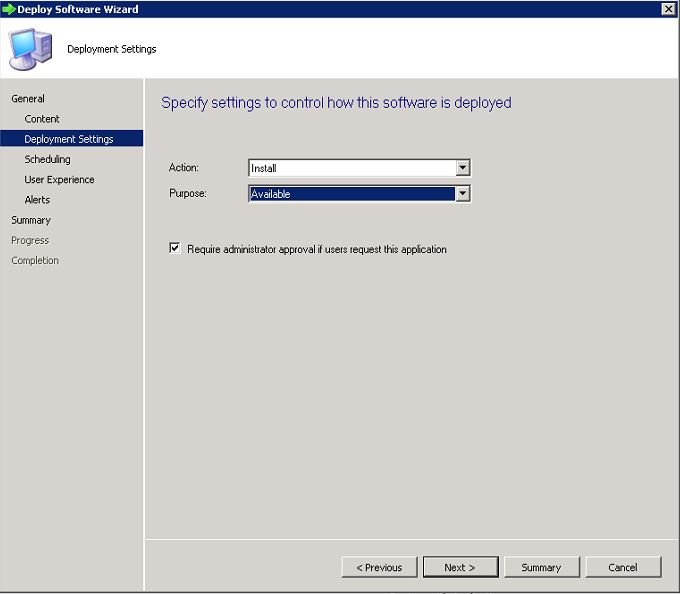This screenshot has width=680, height=594.
Task: Open the Purpose dropdown arrow
Action: tap(463, 193)
